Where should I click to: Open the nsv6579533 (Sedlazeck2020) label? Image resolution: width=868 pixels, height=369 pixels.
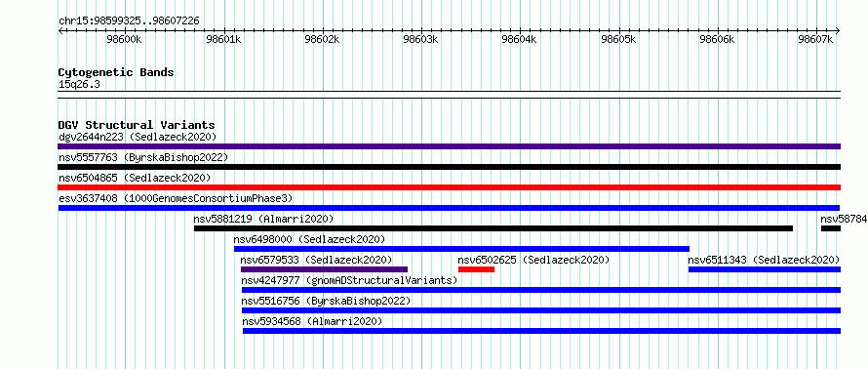(x=316, y=260)
